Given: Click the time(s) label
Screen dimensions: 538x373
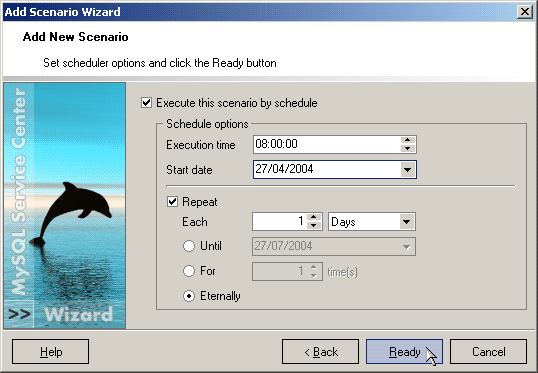Looking at the screenshot, I should pos(342,272).
